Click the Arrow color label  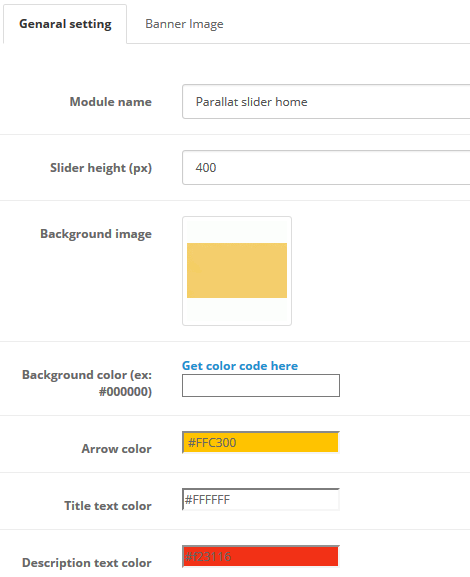coord(117,449)
